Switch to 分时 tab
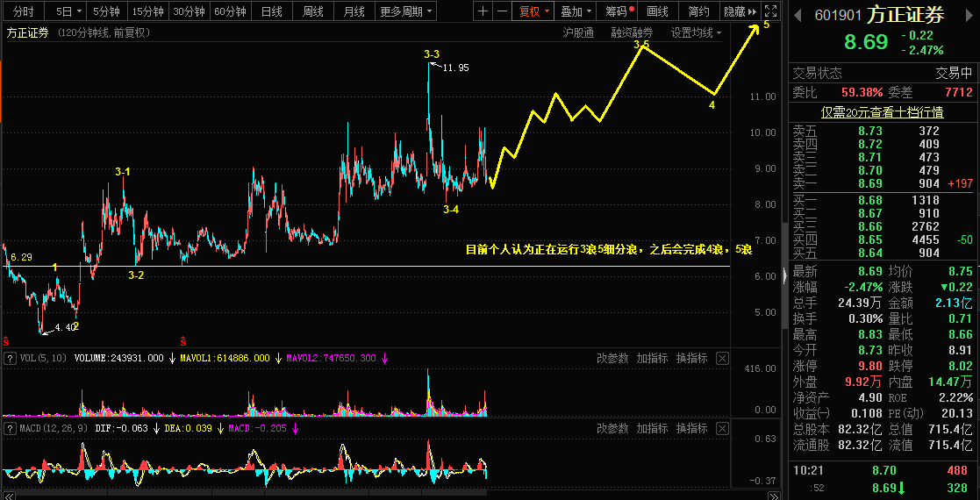The height and width of the screenshot is (500, 980). pos(24,11)
